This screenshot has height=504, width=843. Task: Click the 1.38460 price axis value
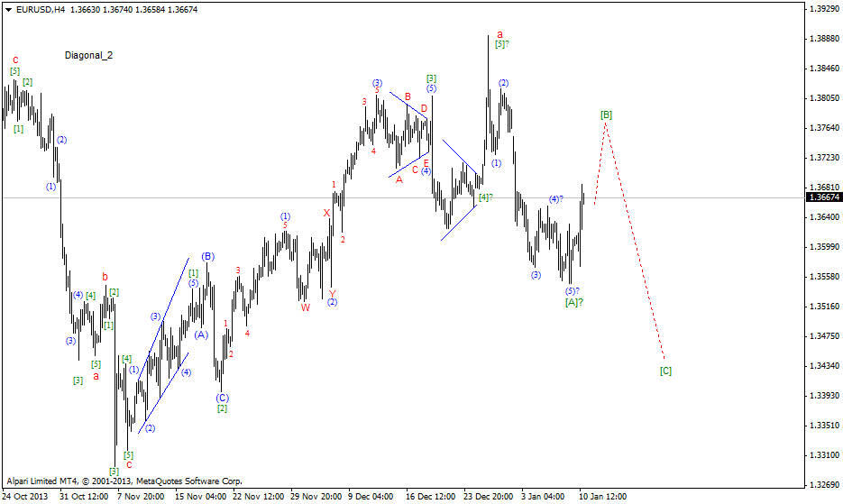[x=824, y=69]
